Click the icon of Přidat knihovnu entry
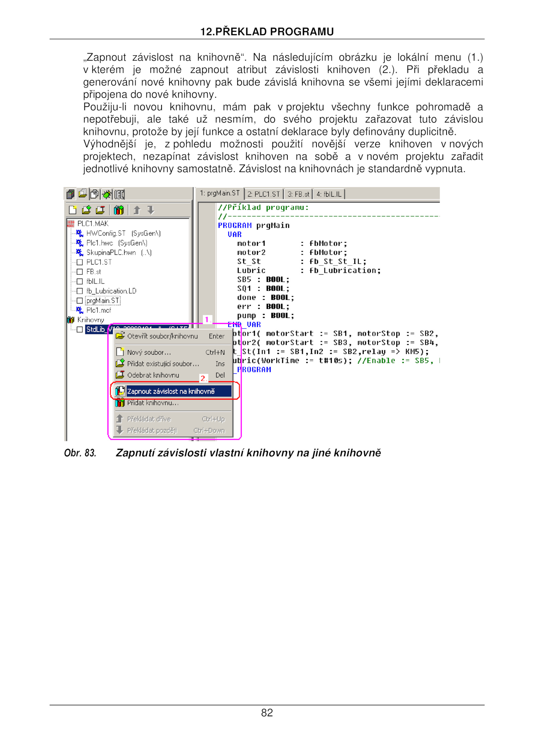This screenshot has height=756, width=534. click(x=120, y=403)
